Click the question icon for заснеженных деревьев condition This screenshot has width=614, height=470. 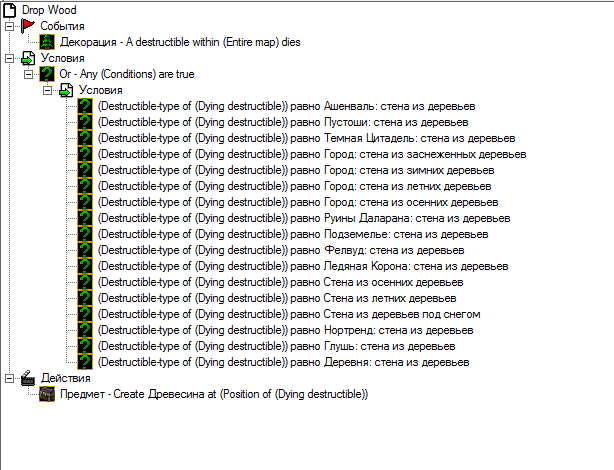[85, 154]
